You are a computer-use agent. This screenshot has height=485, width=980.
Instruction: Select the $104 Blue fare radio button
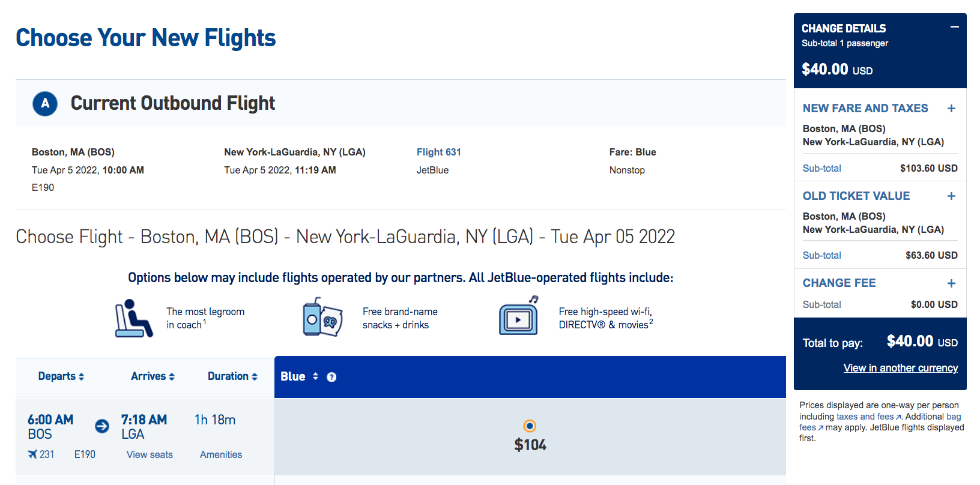(x=530, y=426)
